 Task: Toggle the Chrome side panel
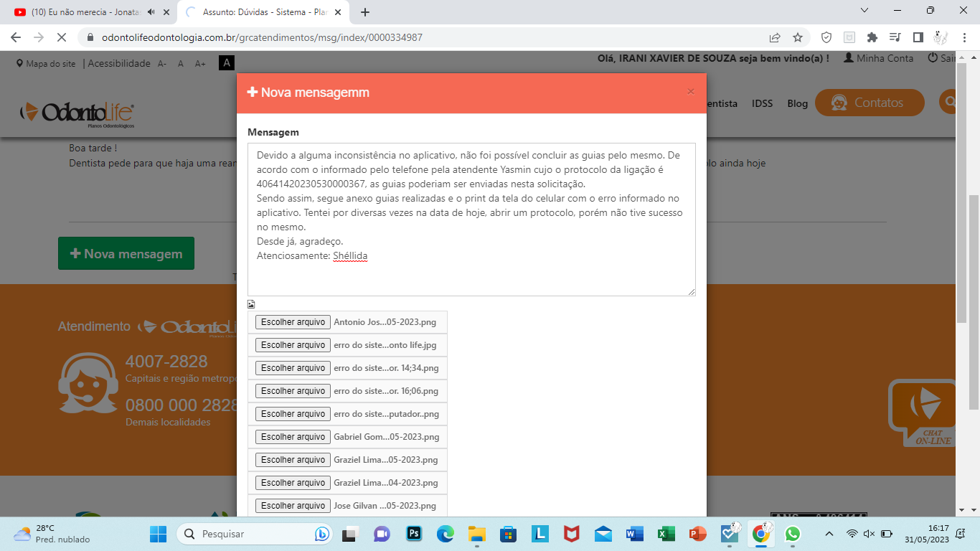point(918,37)
